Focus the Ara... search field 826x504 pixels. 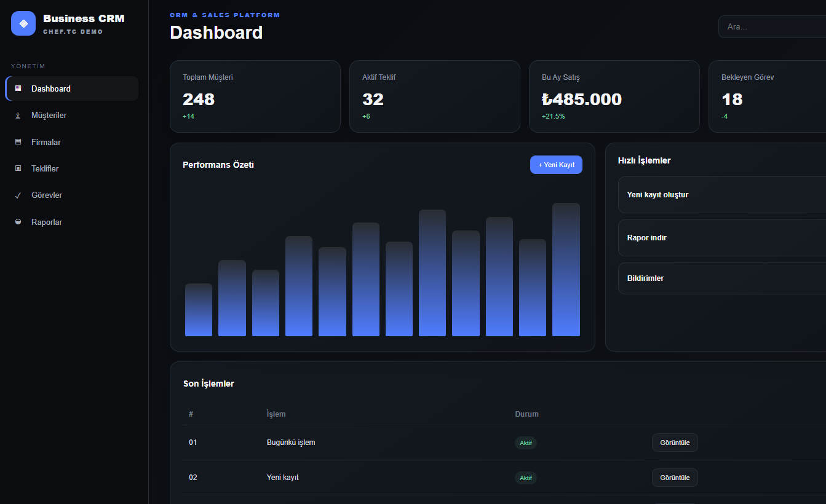click(772, 27)
